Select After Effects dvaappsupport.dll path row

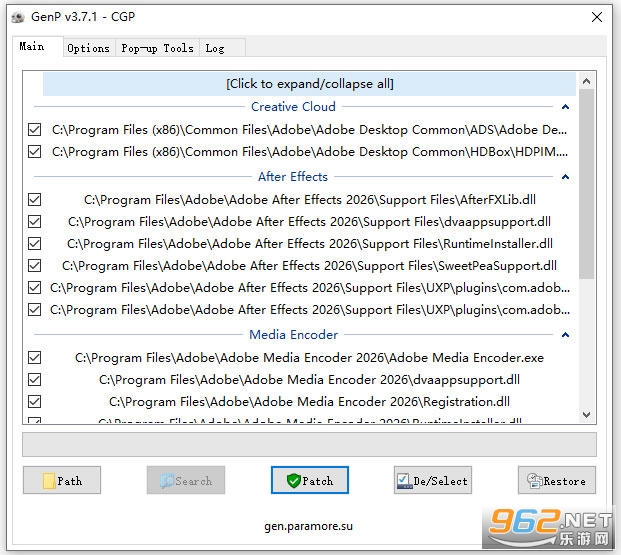[309, 221]
